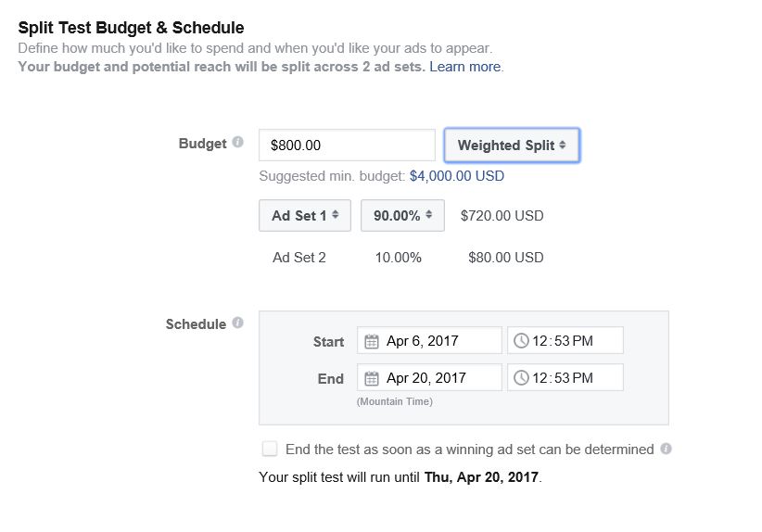
Task: Click the End date calendar icon
Action: 372,378
